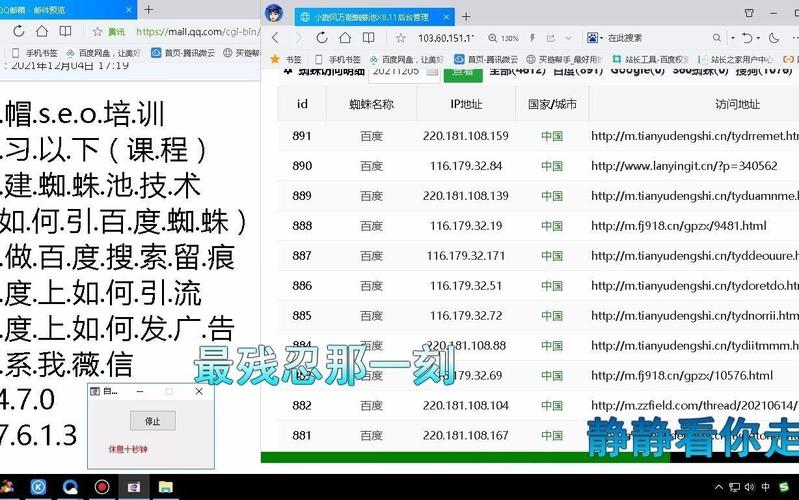The height and width of the screenshot is (500, 799).
Task: Open File Explorer from taskbar
Action: coord(165,487)
